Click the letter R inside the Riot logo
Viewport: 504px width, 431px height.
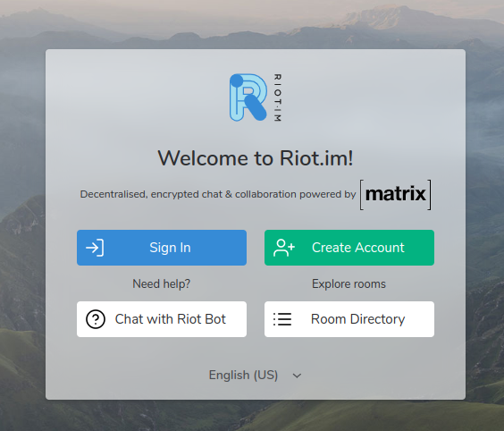click(248, 97)
